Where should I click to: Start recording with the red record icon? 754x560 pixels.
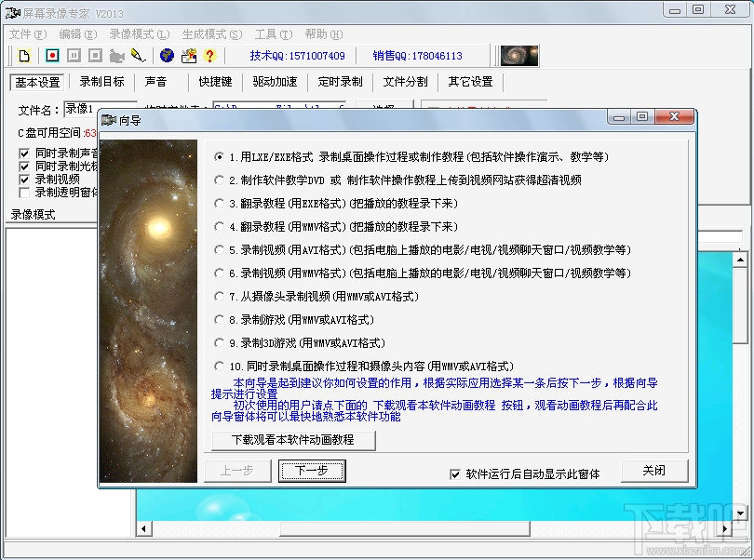[x=51, y=56]
